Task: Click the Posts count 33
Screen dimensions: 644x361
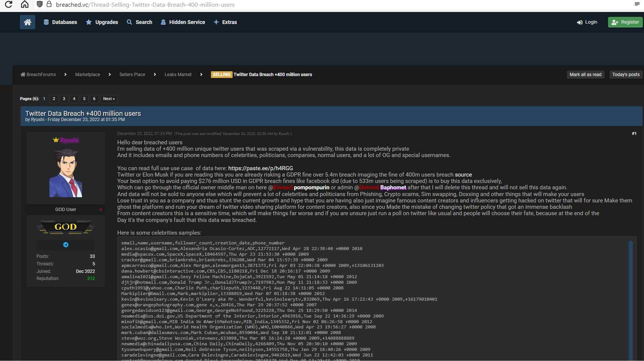Action: [x=92, y=256]
